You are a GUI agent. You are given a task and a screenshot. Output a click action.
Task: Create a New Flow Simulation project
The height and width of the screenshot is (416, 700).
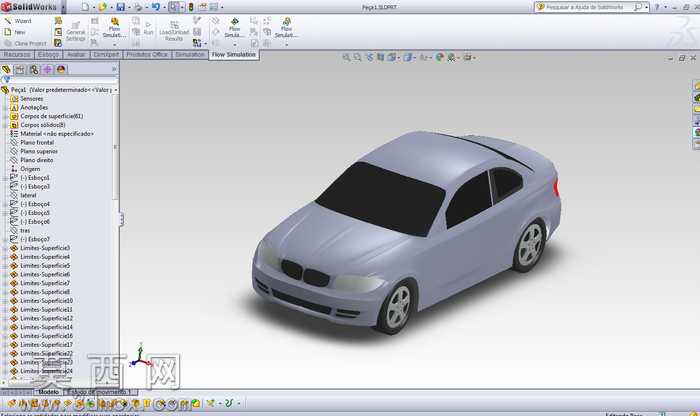pyautogui.click(x=15, y=32)
